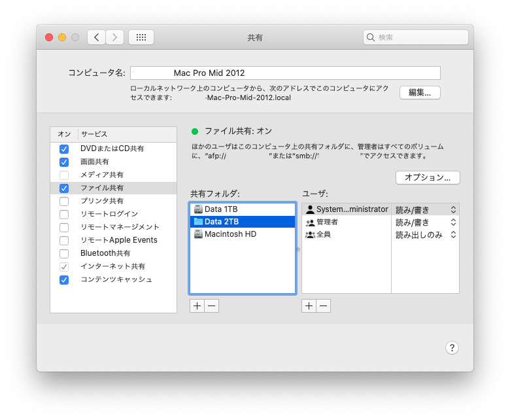Screen dimensions: 510x420
Task: Enable the リモートマネージメント checkbox
Action: tap(64, 228)
